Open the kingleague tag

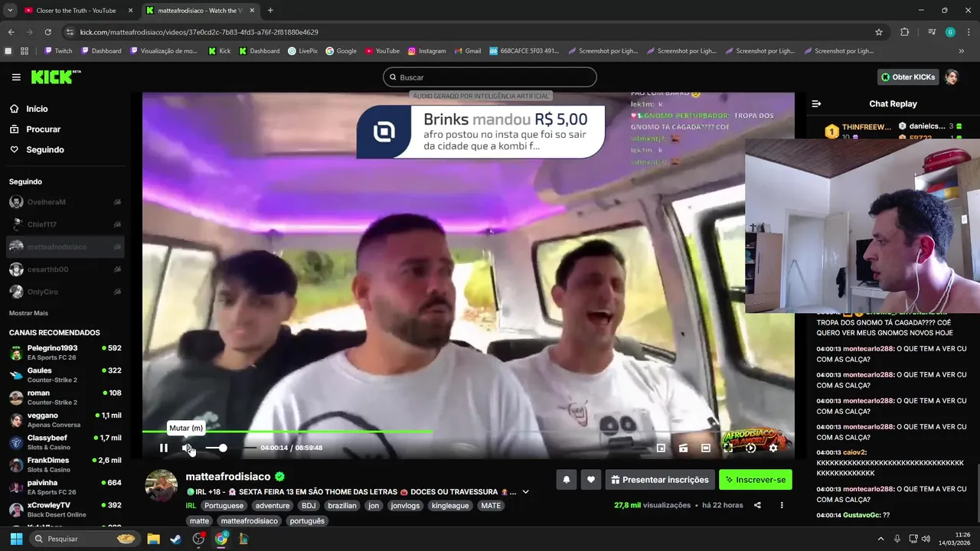click(450, 506)
